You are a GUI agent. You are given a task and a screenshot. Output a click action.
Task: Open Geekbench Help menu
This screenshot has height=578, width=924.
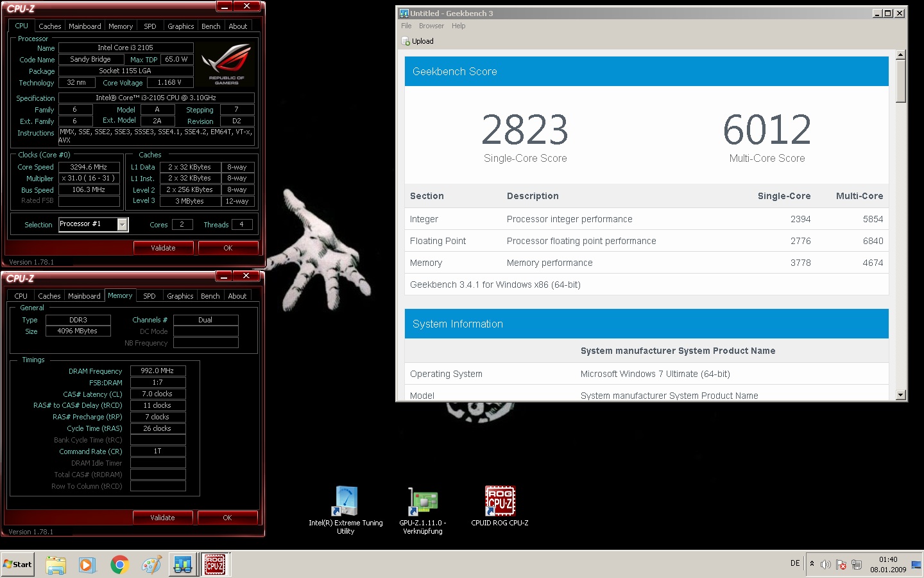[458, 26]
